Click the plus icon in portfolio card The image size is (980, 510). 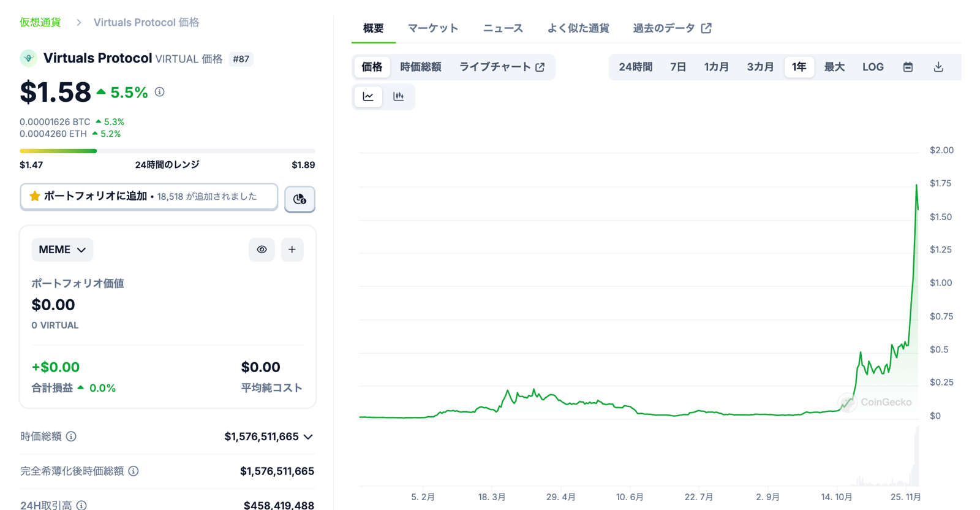(x=292, y=249)
